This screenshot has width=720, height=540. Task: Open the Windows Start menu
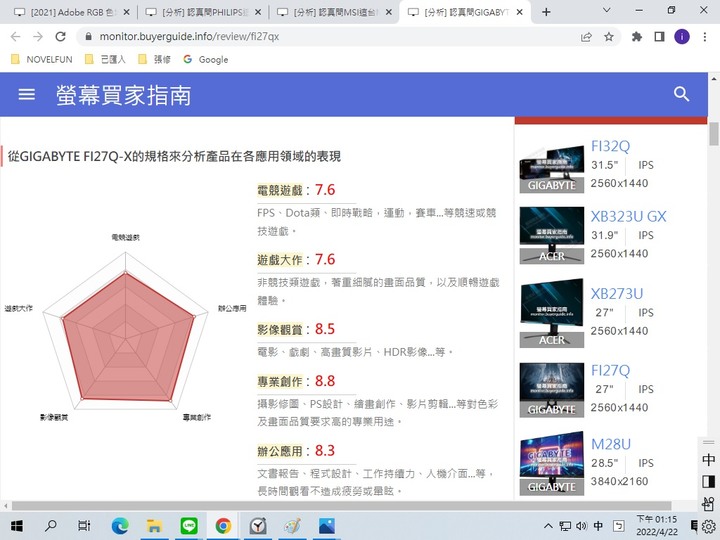[17, 526]
